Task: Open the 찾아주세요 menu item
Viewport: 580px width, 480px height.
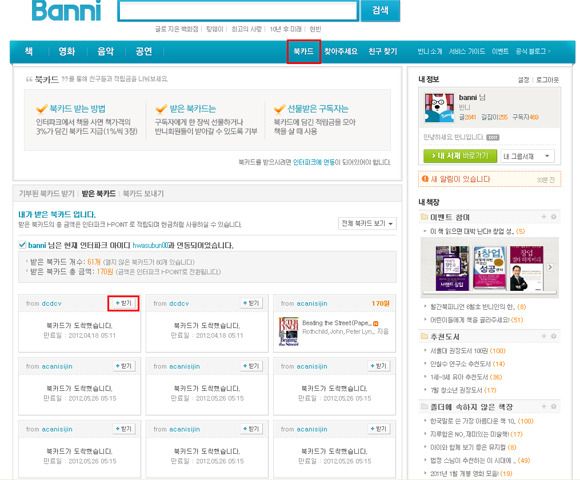Action: click(x=341, y=51)
